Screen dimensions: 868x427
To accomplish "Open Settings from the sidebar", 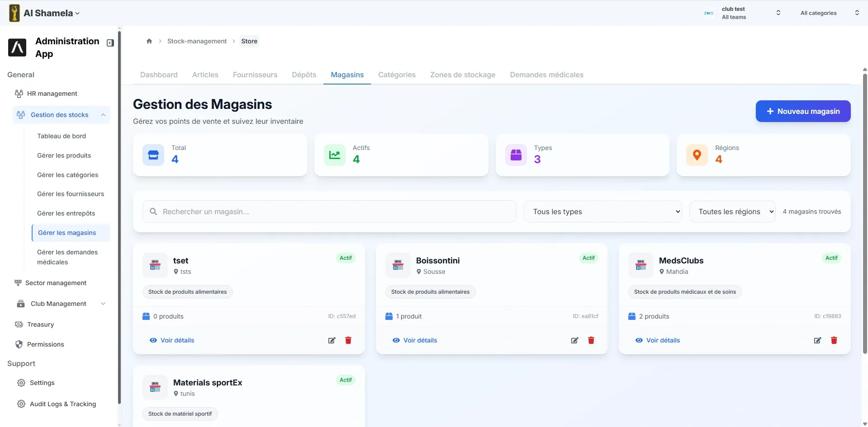I will click(42, 383).
